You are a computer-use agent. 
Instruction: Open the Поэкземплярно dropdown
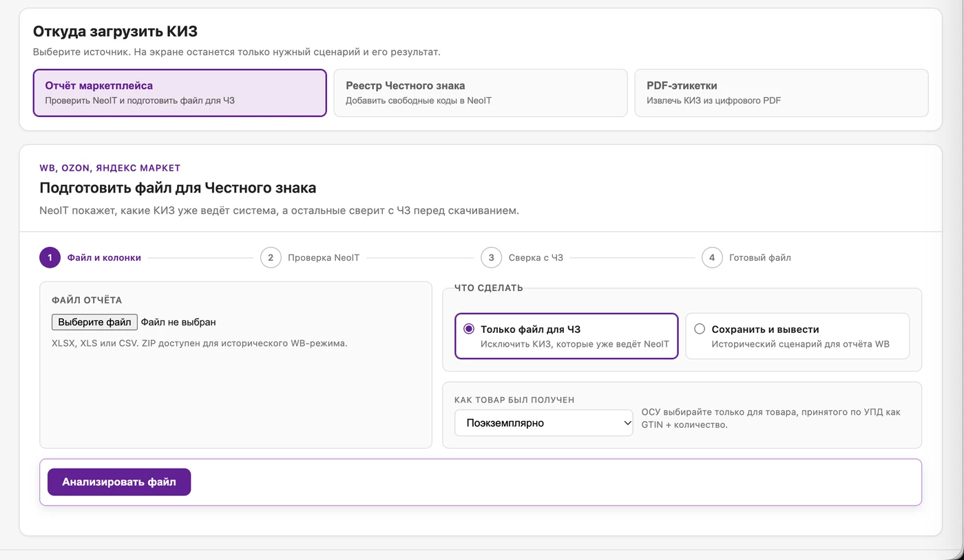(544, 423)
